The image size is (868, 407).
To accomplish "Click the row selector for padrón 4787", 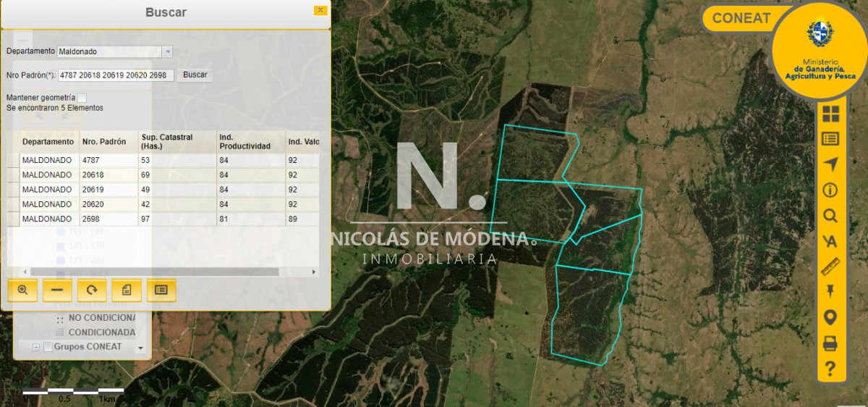I will 13,160.
